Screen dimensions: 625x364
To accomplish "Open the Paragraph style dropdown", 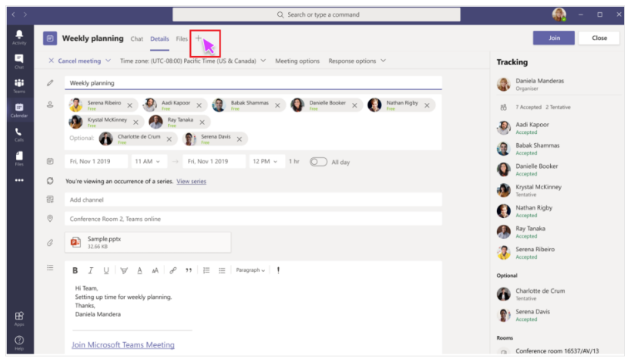I will coord(250,270).
